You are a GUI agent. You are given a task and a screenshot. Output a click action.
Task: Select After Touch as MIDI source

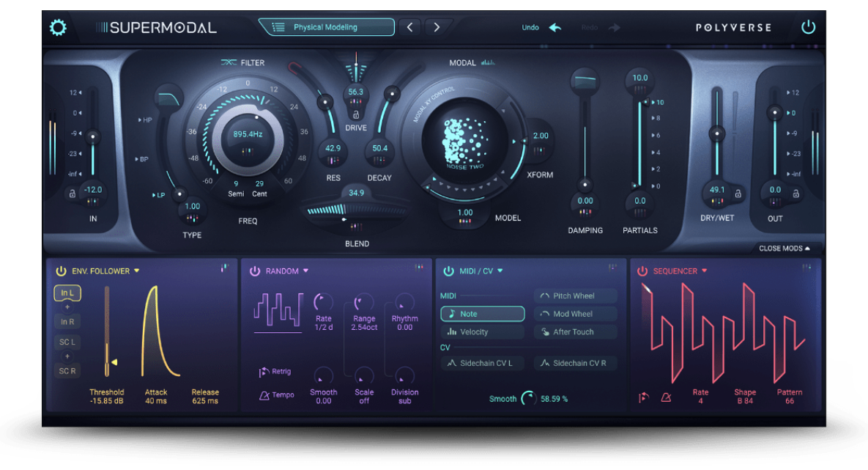576,332
